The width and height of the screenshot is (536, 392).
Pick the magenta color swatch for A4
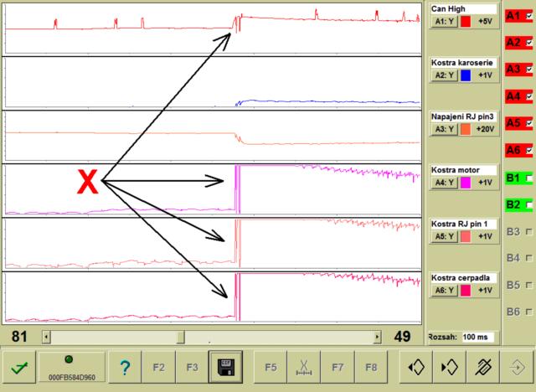[466, 183]
